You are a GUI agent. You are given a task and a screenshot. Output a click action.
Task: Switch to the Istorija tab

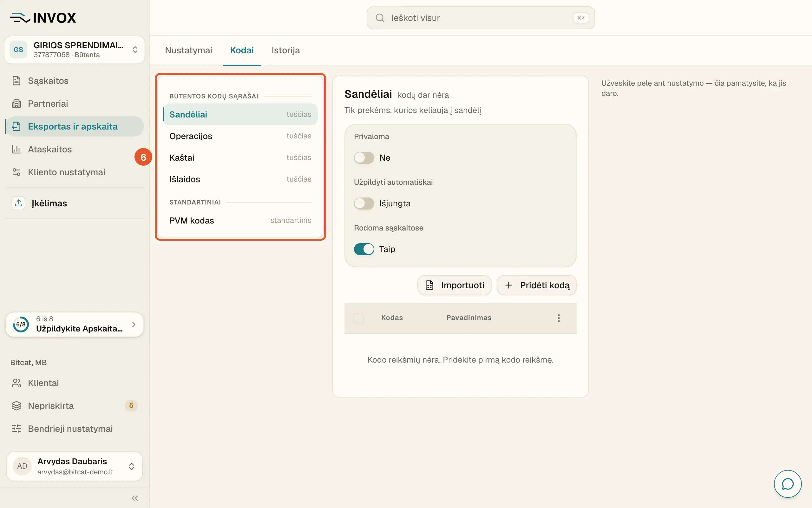pos(285,50)
